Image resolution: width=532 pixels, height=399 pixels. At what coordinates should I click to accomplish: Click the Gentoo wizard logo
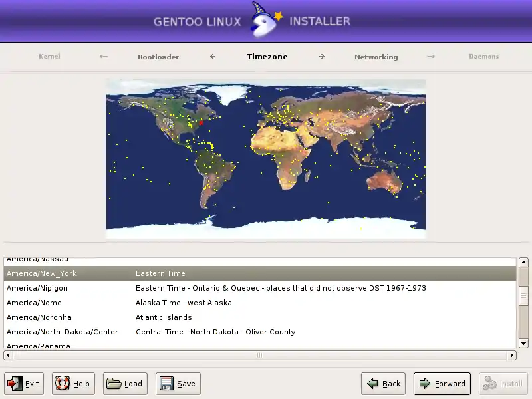(264, 21)
